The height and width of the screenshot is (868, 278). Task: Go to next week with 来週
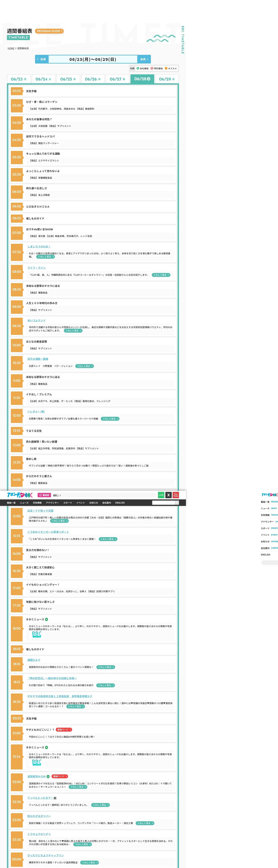[x=144, y=59]
